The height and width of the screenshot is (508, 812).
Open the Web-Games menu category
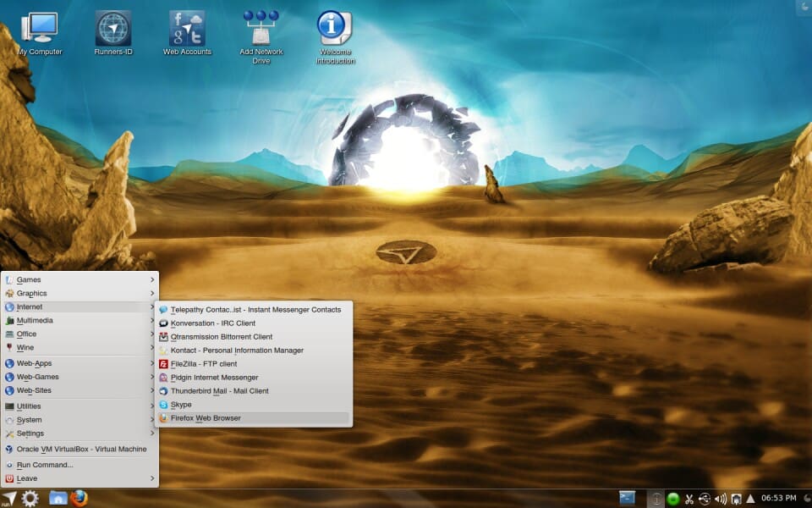coord(80,377)
